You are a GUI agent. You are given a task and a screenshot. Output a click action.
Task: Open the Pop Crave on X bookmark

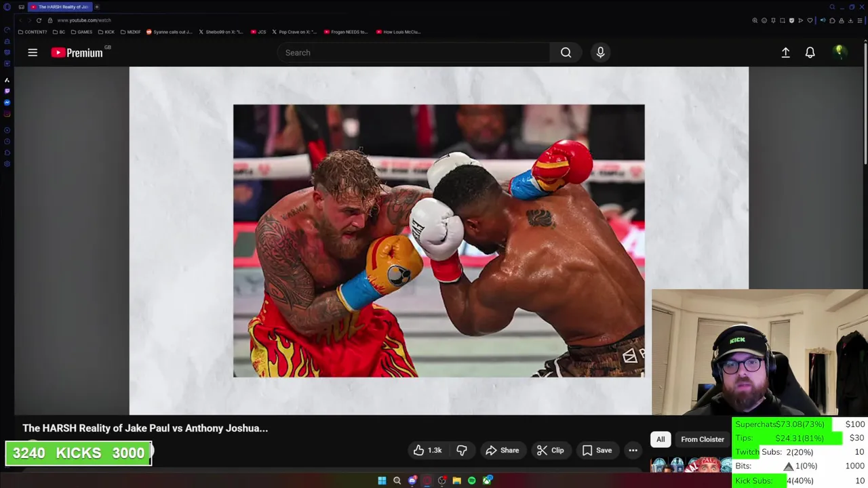pyautogui.click(x=295, y=32)
